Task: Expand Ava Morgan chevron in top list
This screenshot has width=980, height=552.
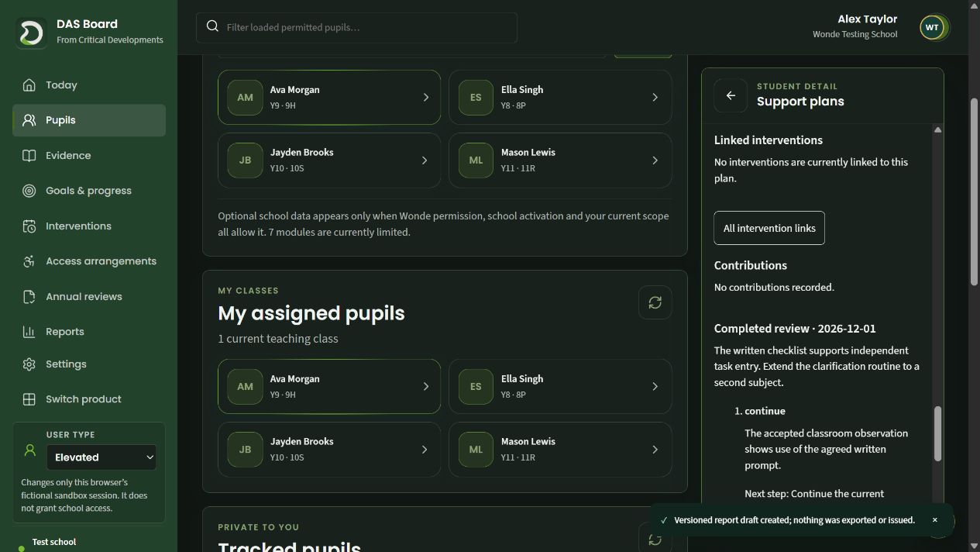Action: point(425,98)
